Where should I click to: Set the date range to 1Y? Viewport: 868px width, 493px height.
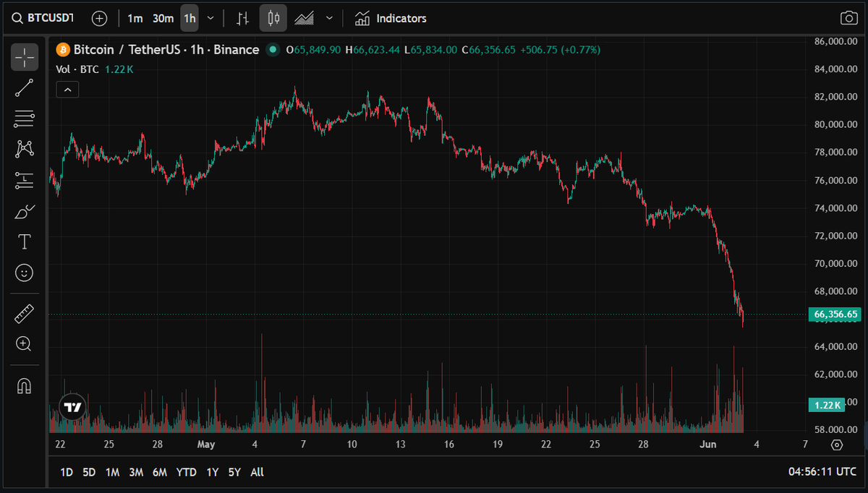click(212, 472)
